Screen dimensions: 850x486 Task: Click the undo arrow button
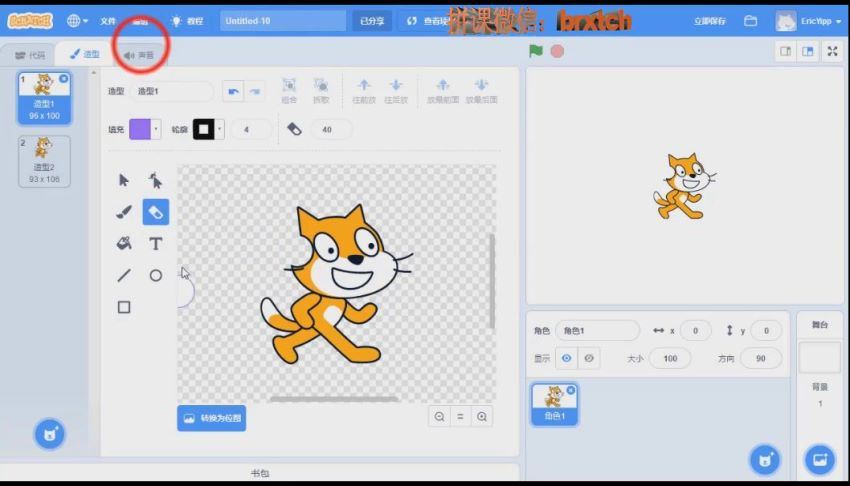[233, 91]
